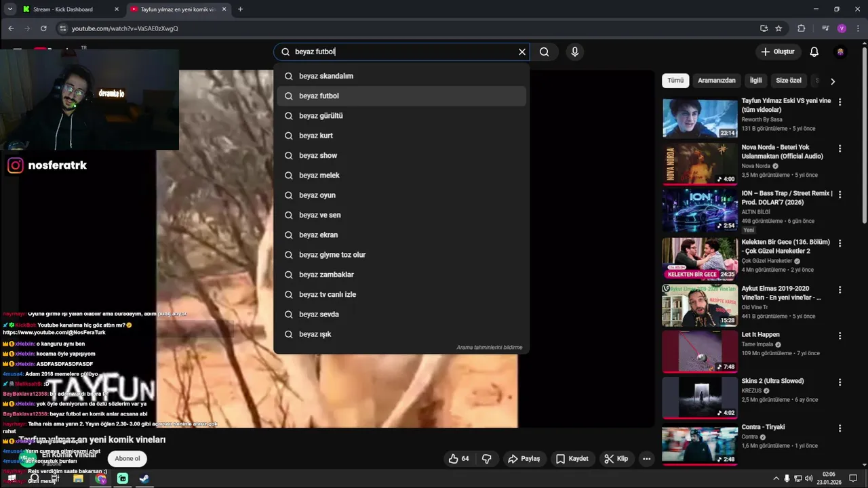Select the Tümü filter chip
The width and height of the screenshot is (868, 488).
(675, 81)
